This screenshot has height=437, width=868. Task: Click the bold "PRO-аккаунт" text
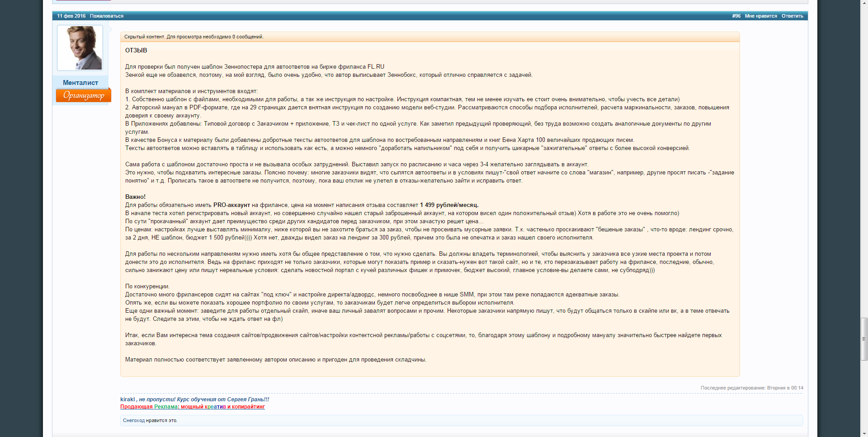[x=231, y=205]
